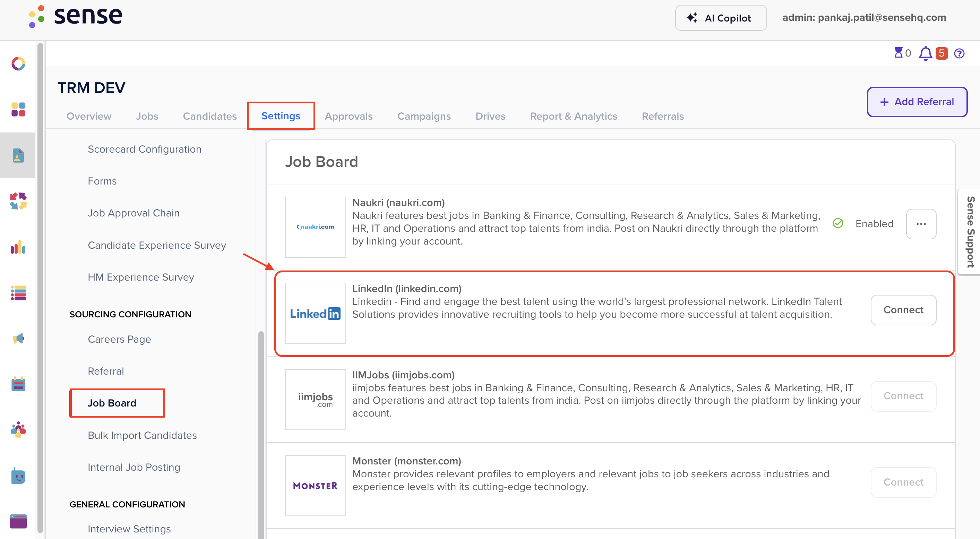This screenshot has width=980, height=539.
Task: Open the chatbot face sidebar icon
Action: pos(18,476)
